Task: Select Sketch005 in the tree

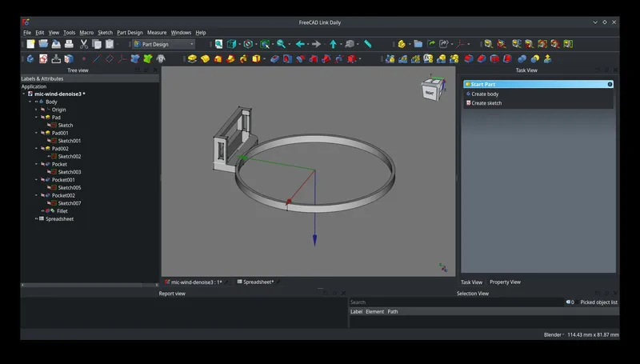Action: click(x=70, y=188)
